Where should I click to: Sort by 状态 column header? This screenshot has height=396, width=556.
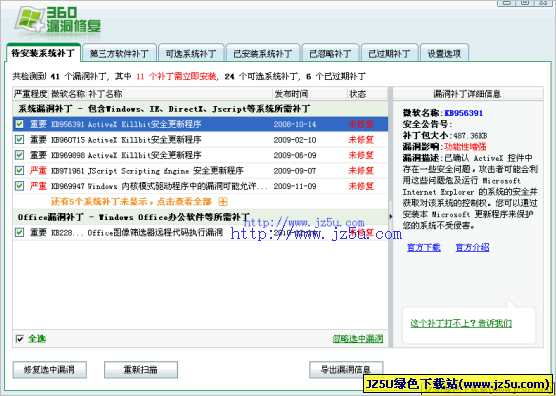367,94
